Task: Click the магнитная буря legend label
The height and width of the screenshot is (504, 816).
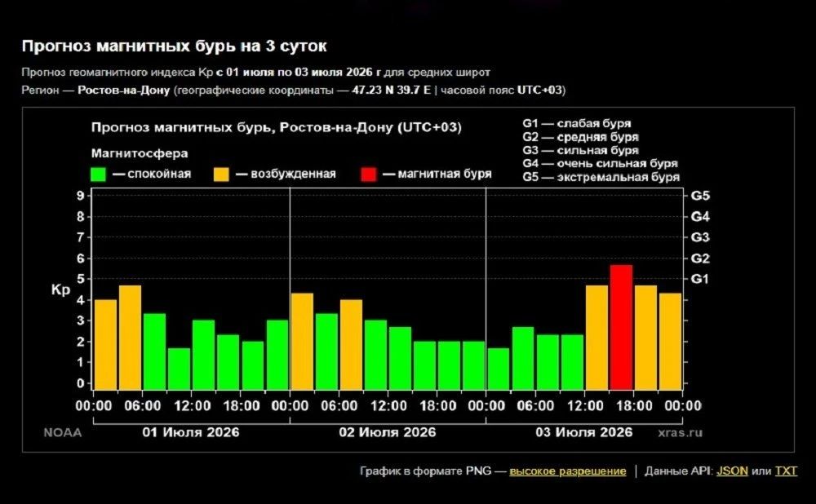Action: point(445,175)
